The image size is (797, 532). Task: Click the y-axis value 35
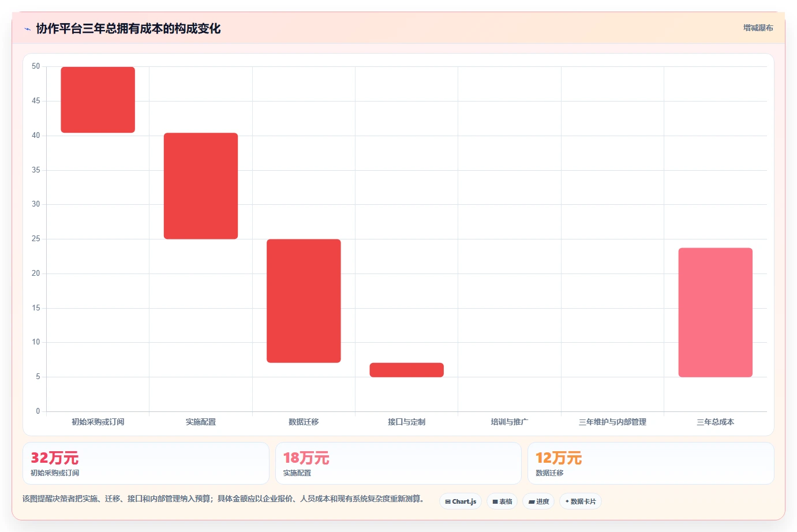point(36,170)
